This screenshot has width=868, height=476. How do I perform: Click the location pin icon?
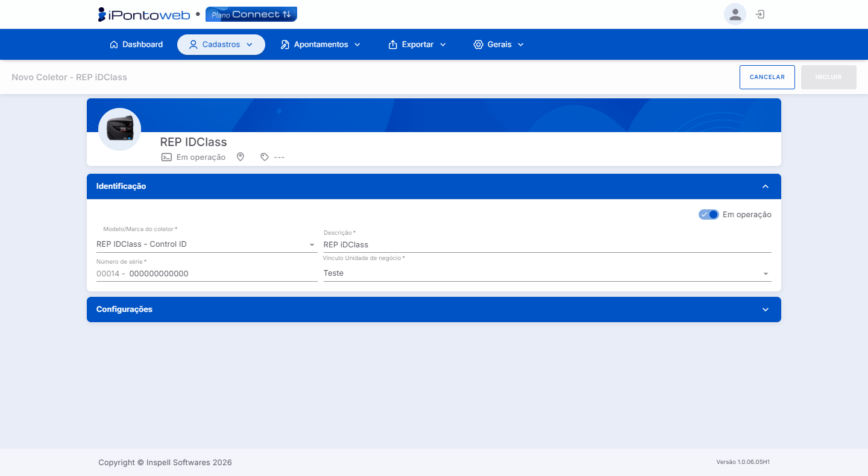241,157
